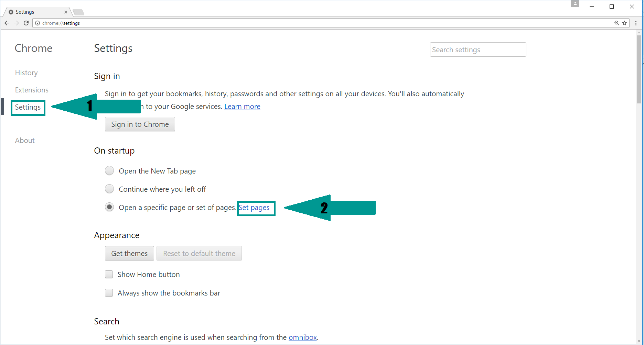644x345 pixels.
Task: Open the About page in sidebar
Action: [x=25, y=141]
